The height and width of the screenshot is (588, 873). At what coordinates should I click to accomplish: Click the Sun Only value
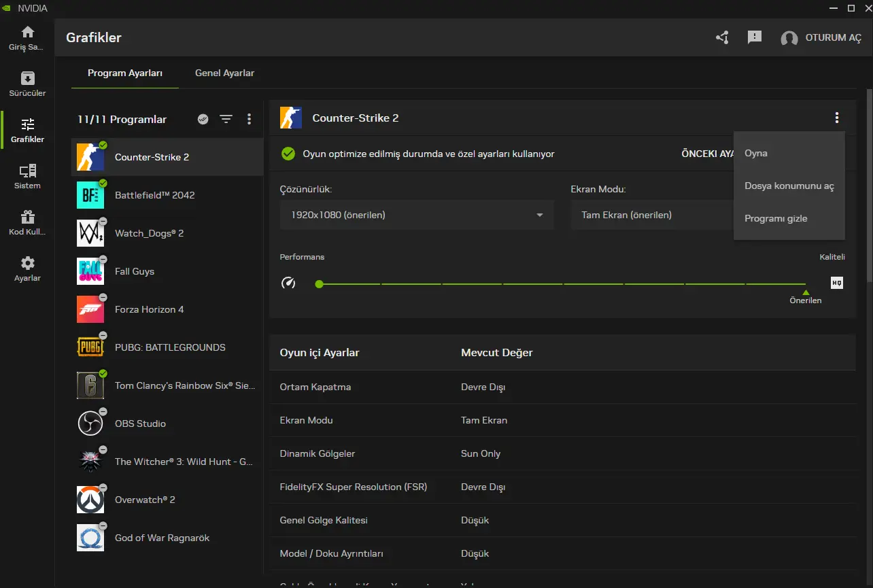[x=481, y=453]
